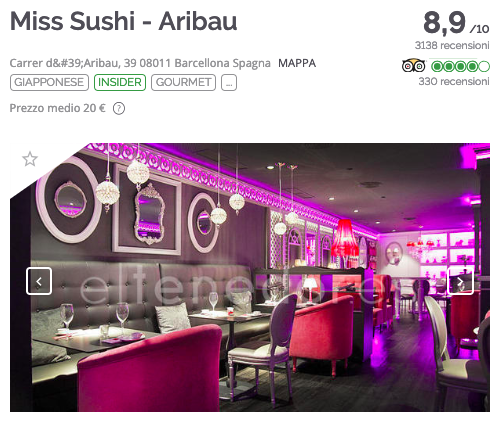This screenshot has height=426, width=496.
Task: Click the 8,9 rating score
Action: (x=444, y=23)
